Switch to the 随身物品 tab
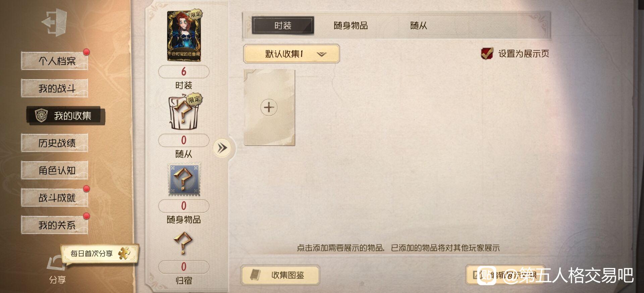 (x=351, y=26)
